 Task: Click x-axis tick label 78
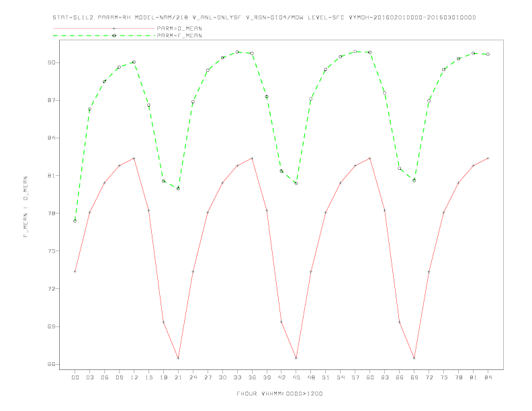tap(459, 377)
